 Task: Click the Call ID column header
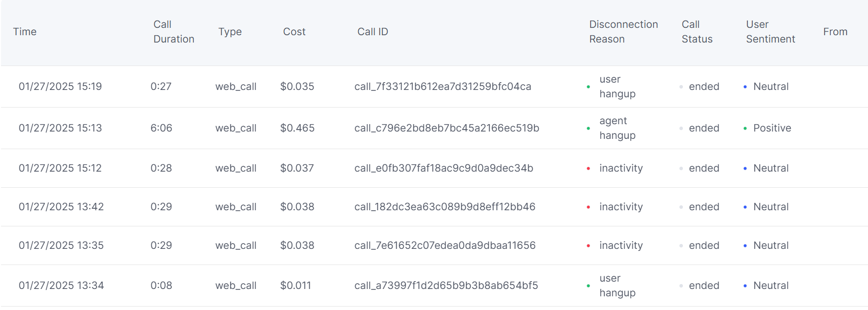pos(373,32)
